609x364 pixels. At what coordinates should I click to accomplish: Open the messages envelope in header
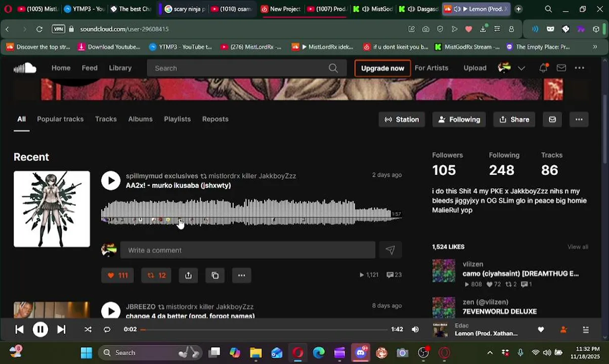coord(561,68)
